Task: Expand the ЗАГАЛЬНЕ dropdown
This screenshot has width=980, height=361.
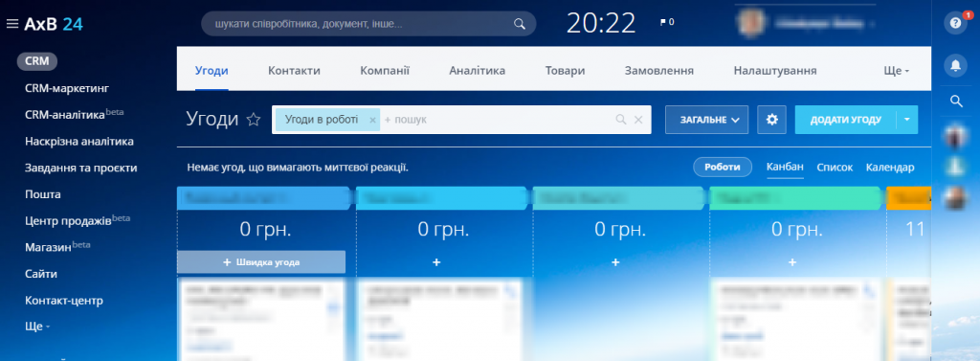Action: 707,120
